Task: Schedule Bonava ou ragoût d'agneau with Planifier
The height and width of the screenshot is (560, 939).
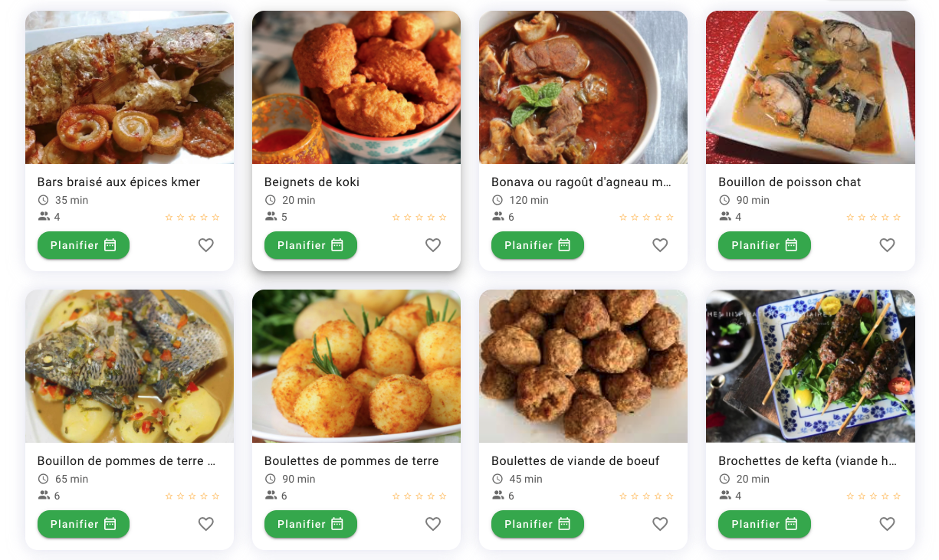Action: (537, 245)
